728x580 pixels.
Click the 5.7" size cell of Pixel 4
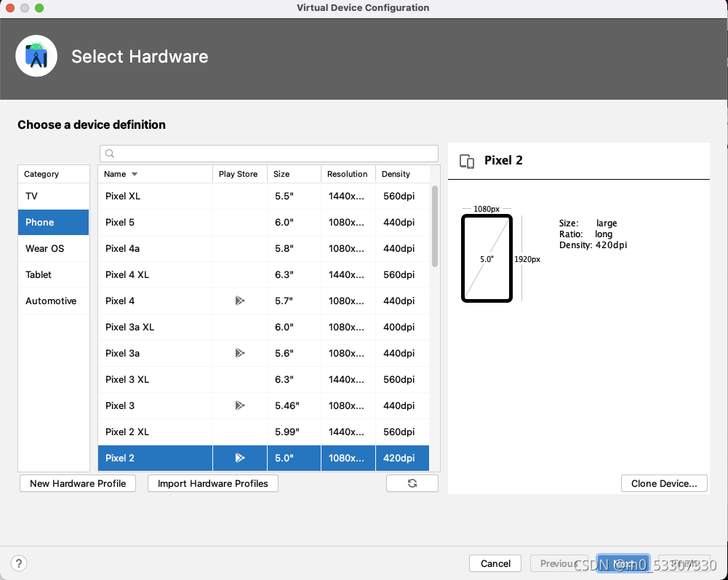(294, 301)
